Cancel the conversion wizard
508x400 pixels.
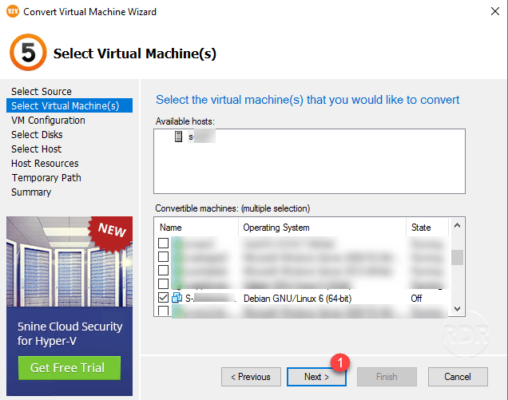tap(458, 377)
